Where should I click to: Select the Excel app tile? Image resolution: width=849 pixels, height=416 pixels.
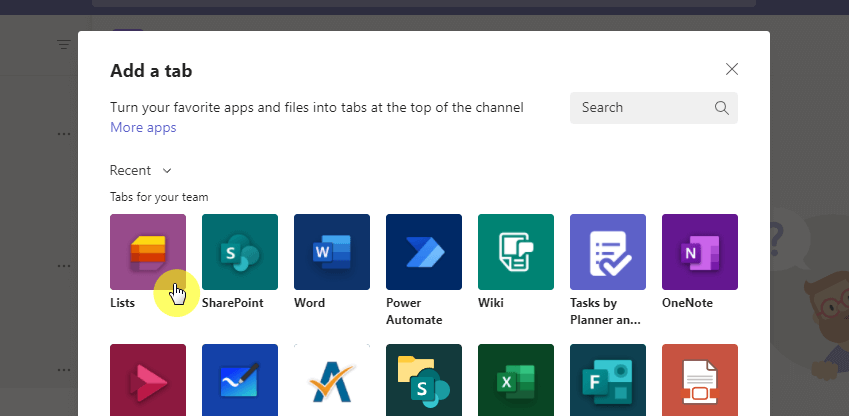(516, 380)
